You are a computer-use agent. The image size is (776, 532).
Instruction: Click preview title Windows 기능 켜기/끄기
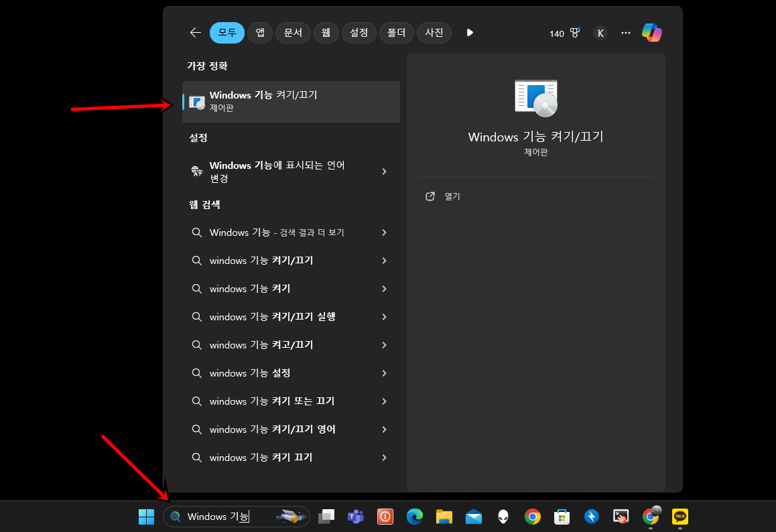536,137
